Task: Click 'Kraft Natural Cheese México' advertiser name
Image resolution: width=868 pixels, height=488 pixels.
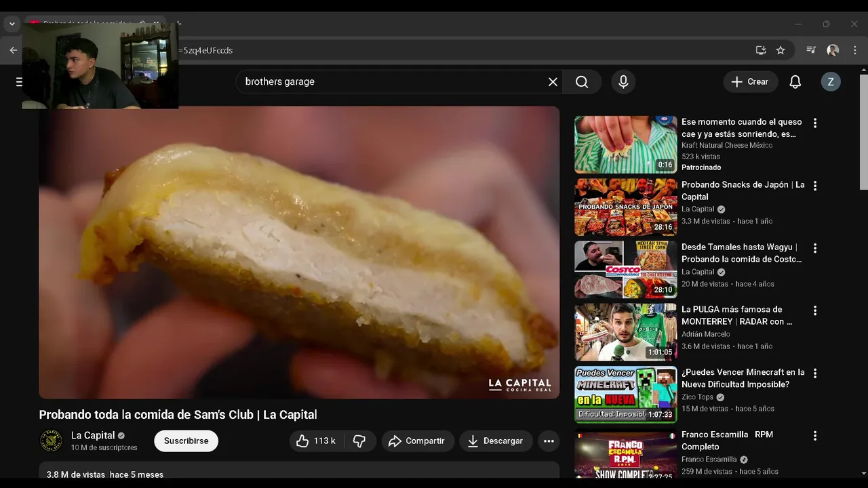Action: 727,146
